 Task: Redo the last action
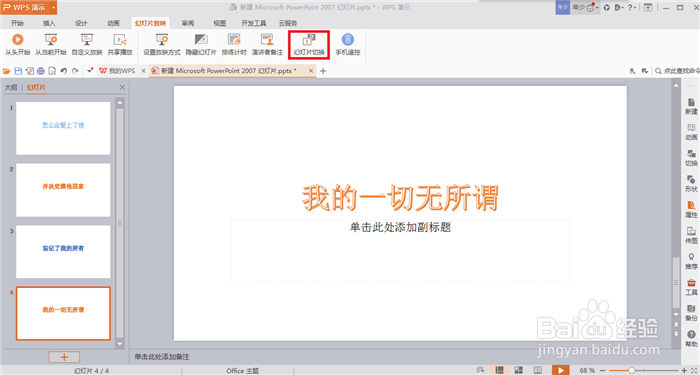75,71
